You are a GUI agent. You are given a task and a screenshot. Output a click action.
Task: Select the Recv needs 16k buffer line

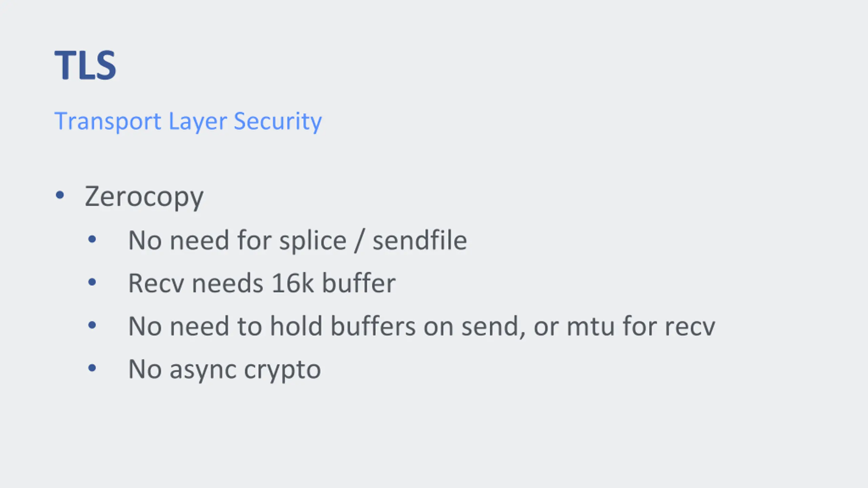tap(262, 283)
